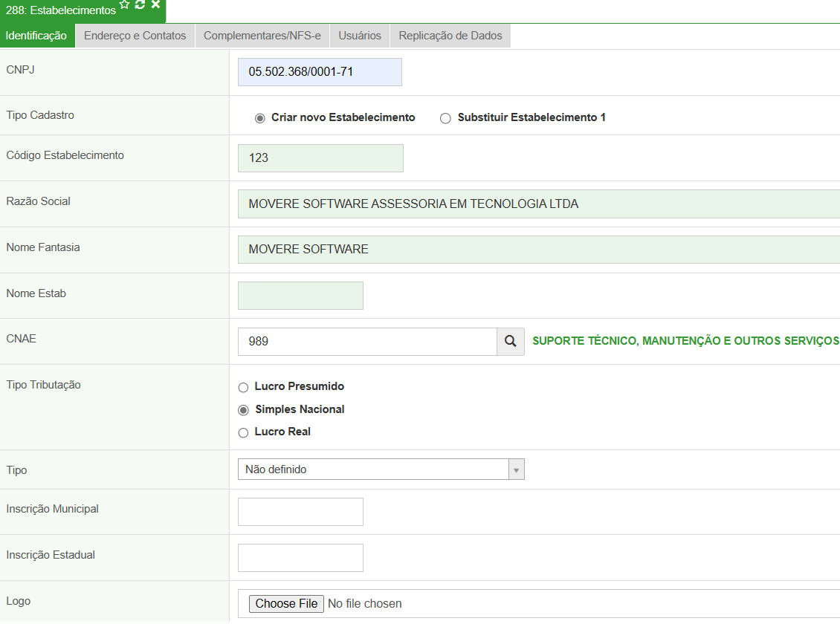
Task: Choose Simples Nacional taxation
Action: click(243, 411)
